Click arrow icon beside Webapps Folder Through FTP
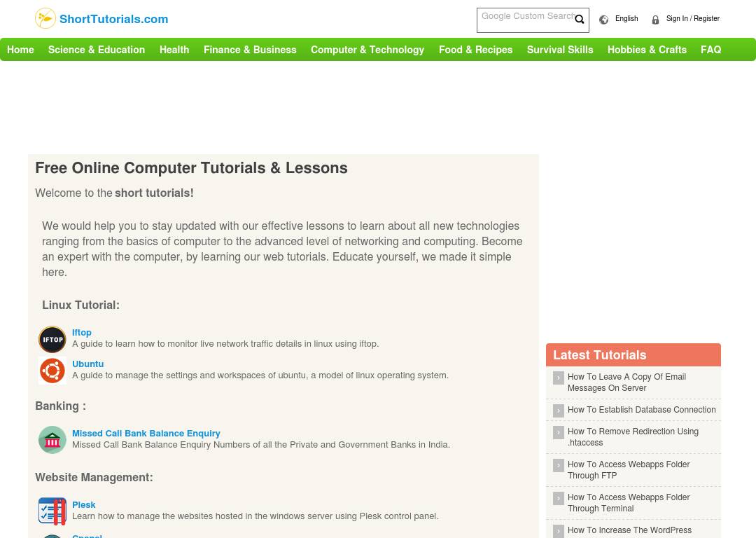Viewport: 756px width, 538px height. click(559, 465)
